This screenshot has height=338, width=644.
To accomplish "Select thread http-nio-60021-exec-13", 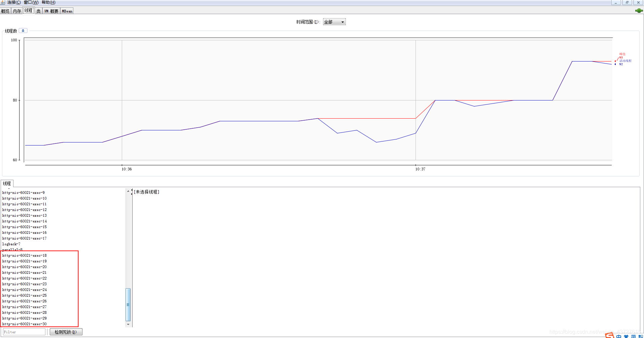I will [x=25, y=216].
